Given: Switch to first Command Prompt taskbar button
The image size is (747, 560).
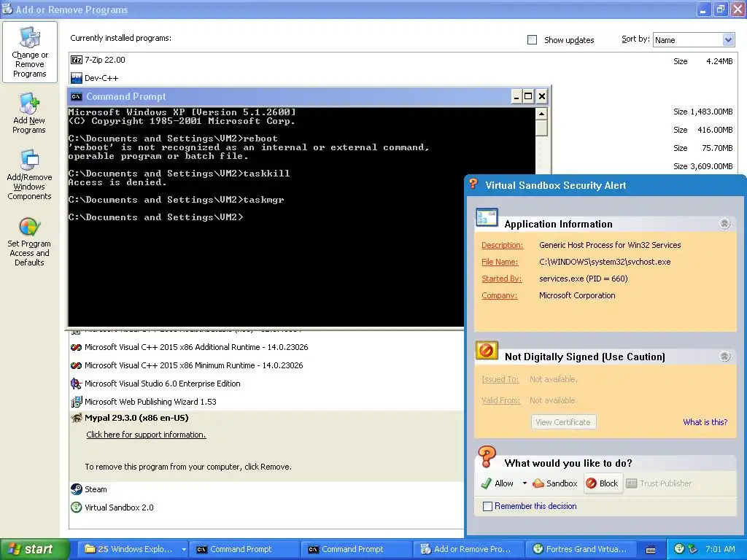Looking at the screenshot, I should pyautogui.click(x=244, y=549).
